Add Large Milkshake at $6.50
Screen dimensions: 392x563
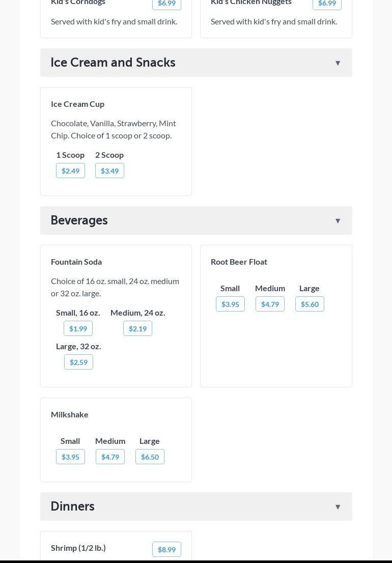[x=150, y=457]
